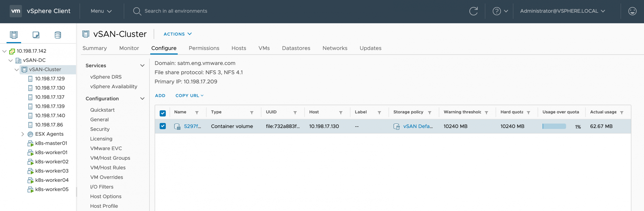The height and width of the screenshot is (211, 644).
Task: Open vSphere Availability settings
Action: pyautogui.click(x=114, y=87)
